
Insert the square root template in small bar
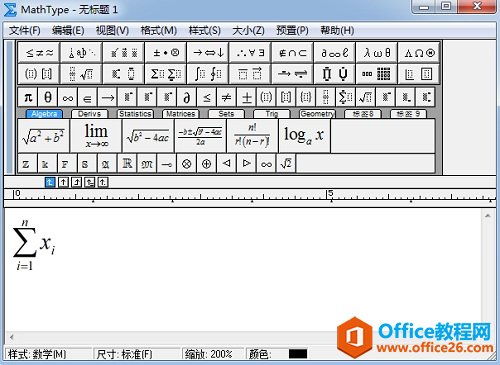click(366, 97)
